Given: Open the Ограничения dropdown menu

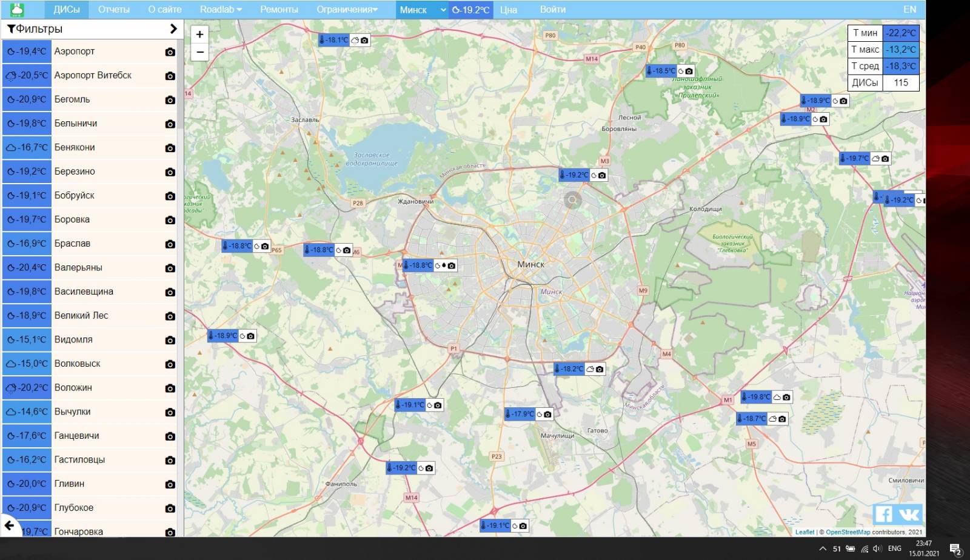Looking at the screenshot, I should [x=347, y=10].
